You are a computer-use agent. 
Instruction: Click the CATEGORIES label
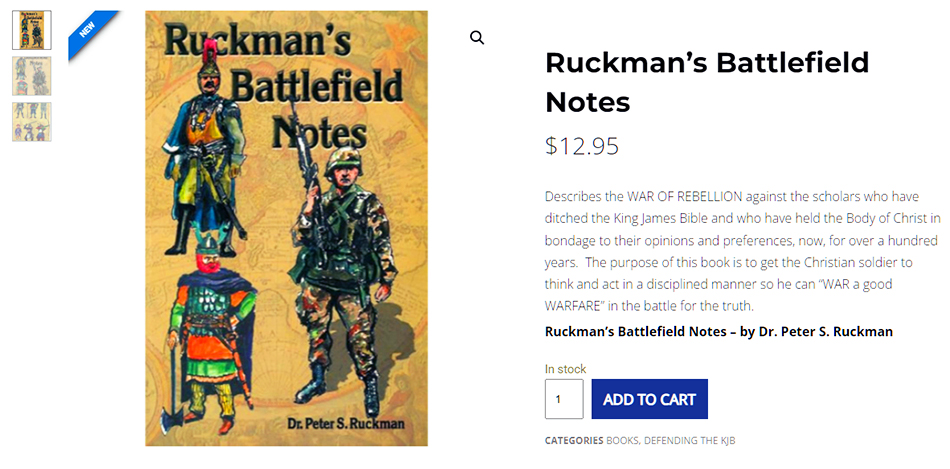[574, 441]
